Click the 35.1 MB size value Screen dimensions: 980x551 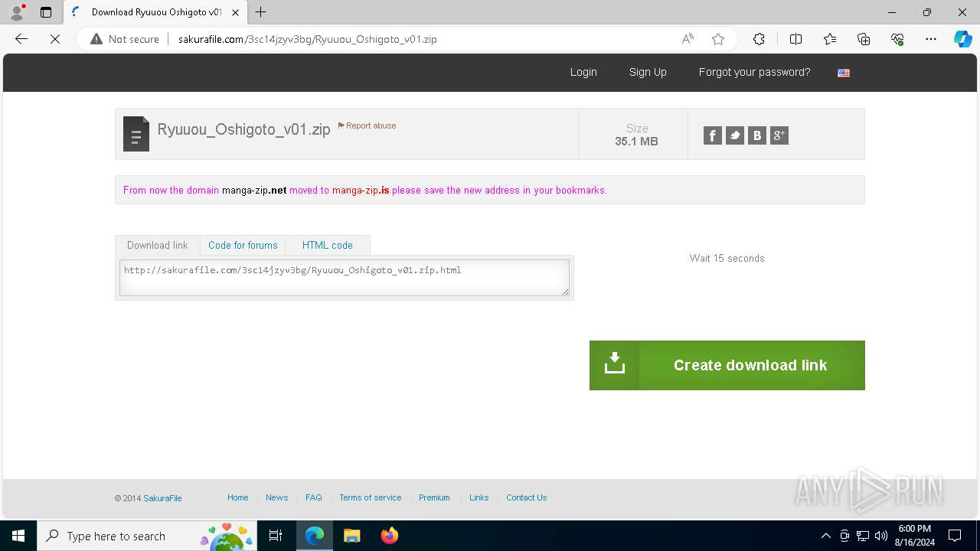(x=636, y=142)
